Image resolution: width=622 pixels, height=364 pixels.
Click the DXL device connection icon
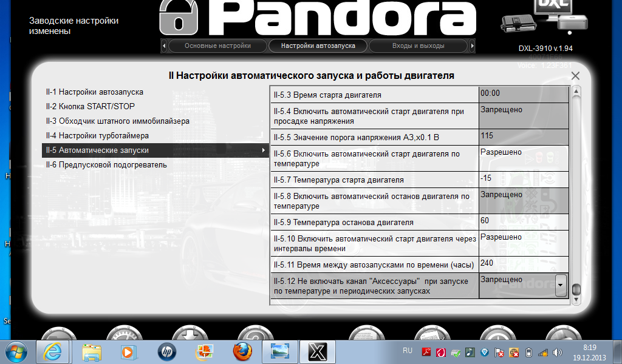545,18
